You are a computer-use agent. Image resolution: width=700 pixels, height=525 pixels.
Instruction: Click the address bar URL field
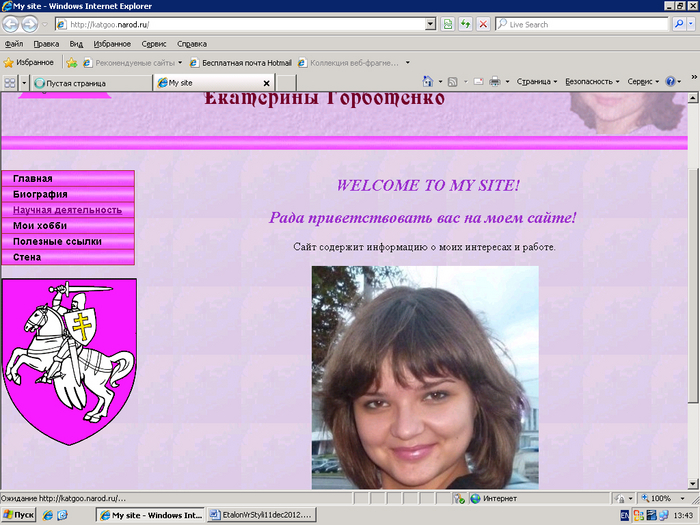241,25
